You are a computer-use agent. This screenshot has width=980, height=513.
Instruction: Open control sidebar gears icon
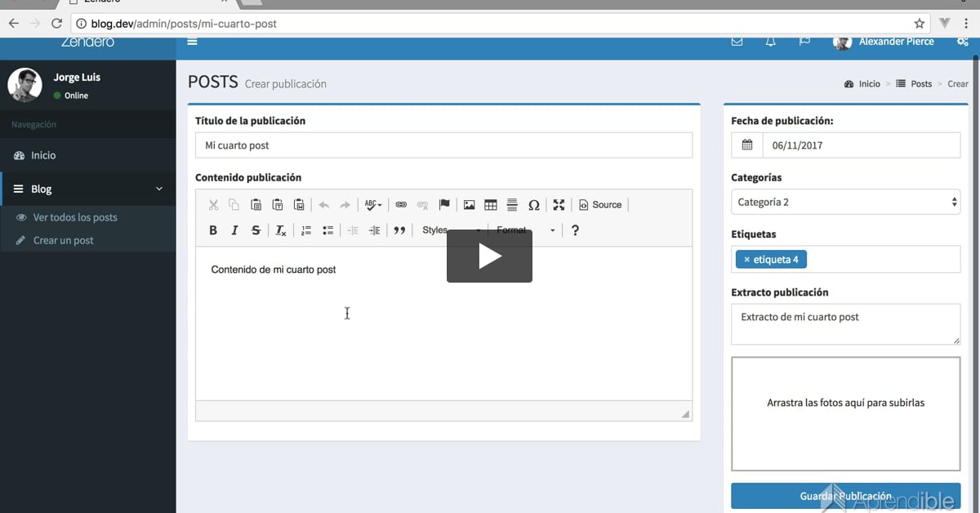coord(962,42)
